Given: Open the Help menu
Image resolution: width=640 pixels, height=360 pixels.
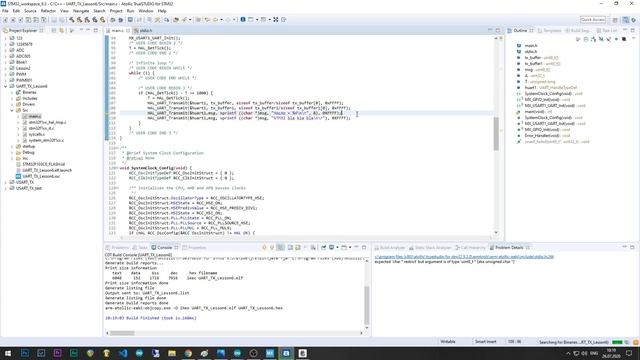Looking at the screenshot, I should 162,11.
